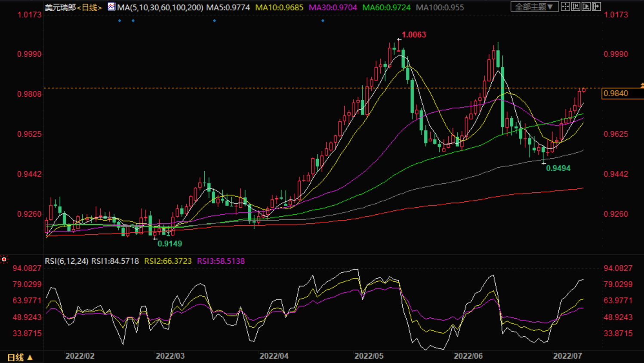Click the RSI(6,12,24) indicator label
Viewport: 644px width, 363px height.
pos(67,261)
